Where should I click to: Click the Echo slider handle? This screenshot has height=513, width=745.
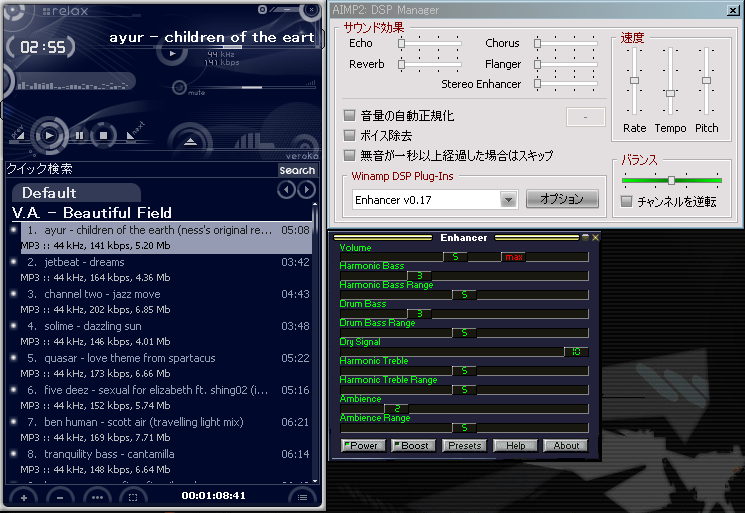(x=401, y=44)
